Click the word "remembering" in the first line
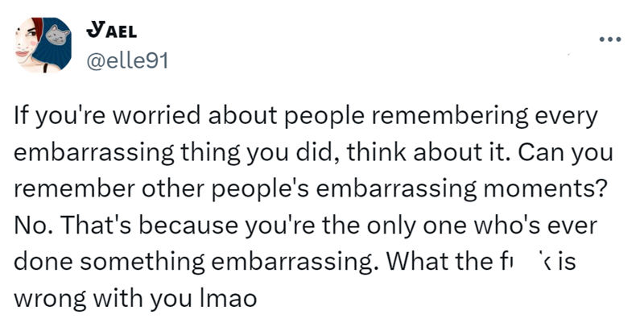This screenshot has width=644, height=327. (x=449, y=117)
